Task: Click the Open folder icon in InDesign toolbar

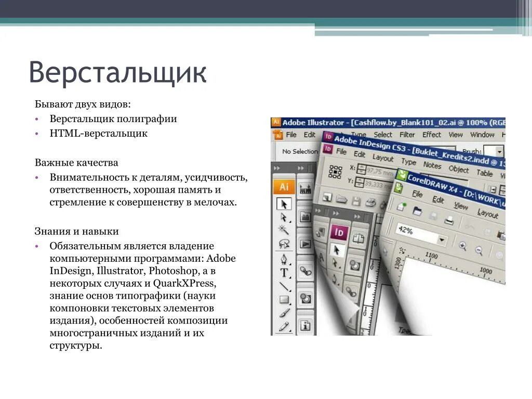Action: click(342, 199)
